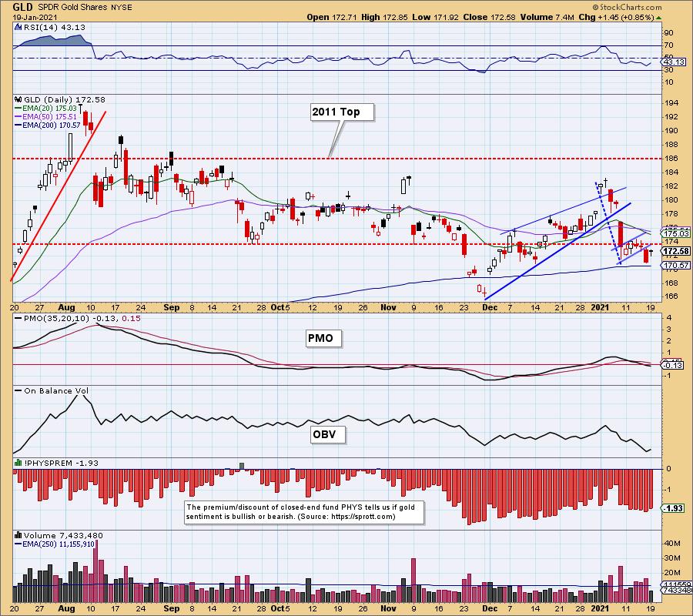Screen dimensions: 693x616
Task: Click the 'EMA(200) 170.57' legend text
Action: [x=52, y=126]
